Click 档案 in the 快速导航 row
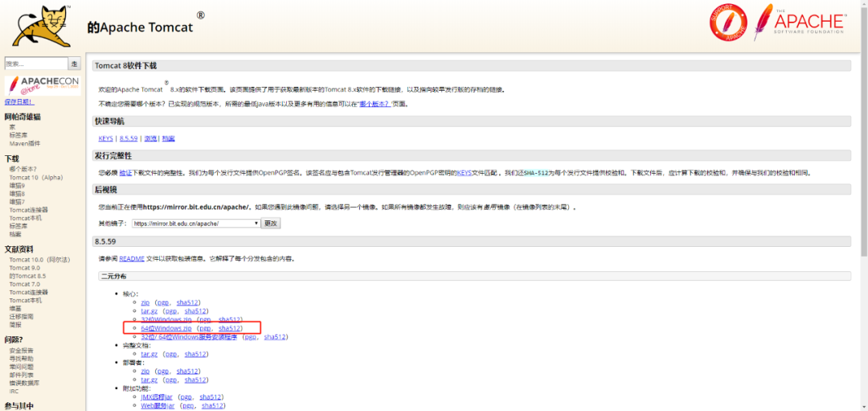Screen dimensions: 868x411 (169, 138)
